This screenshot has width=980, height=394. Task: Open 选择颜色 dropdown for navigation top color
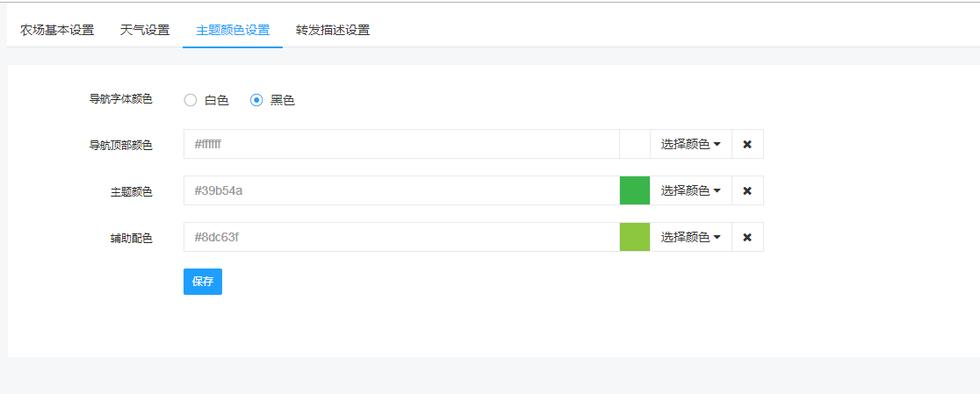(690, 144)
